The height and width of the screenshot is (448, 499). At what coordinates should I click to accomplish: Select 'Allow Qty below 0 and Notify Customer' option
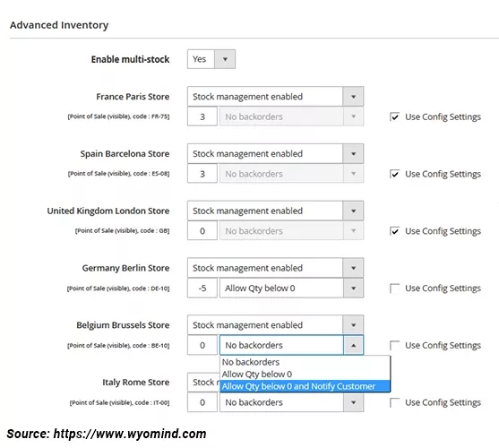305,386
